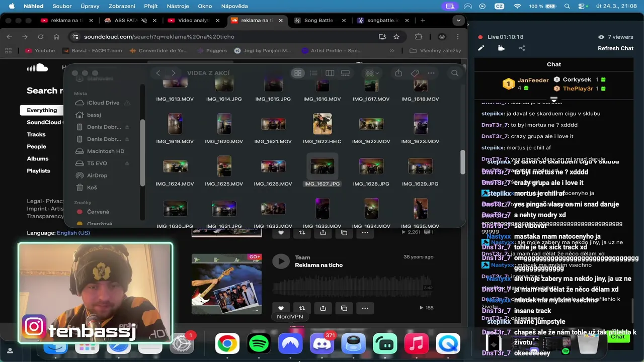The width and height of the screenshot is (644, 362).
Task: Switch Finder to icon grid view
Action: coord(298,73)
